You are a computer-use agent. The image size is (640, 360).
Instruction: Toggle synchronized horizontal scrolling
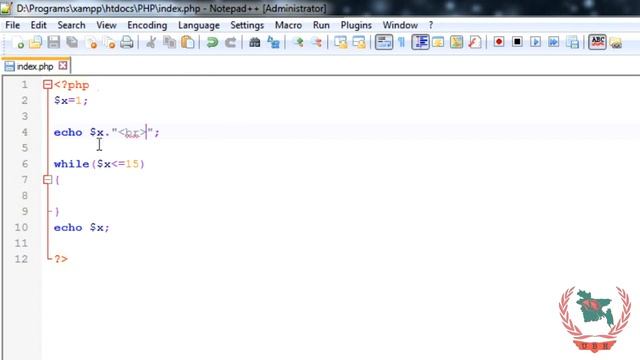[x=359, y=42]
